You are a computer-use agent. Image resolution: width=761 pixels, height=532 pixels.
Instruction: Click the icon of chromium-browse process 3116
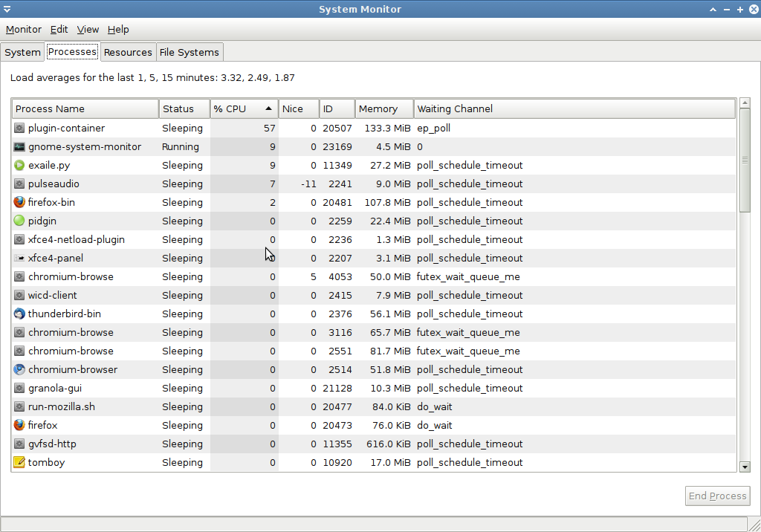pyautogui.click(x=19, y=333)
